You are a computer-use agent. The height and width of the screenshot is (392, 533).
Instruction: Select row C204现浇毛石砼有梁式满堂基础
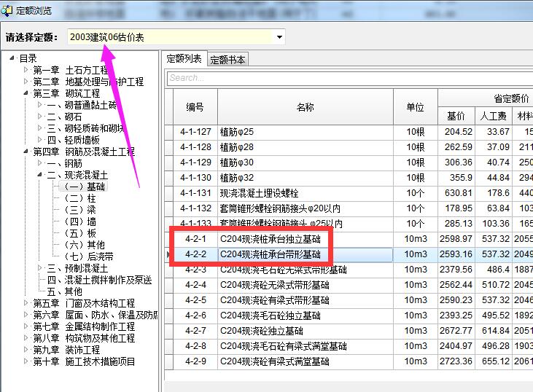click(349, 346)
